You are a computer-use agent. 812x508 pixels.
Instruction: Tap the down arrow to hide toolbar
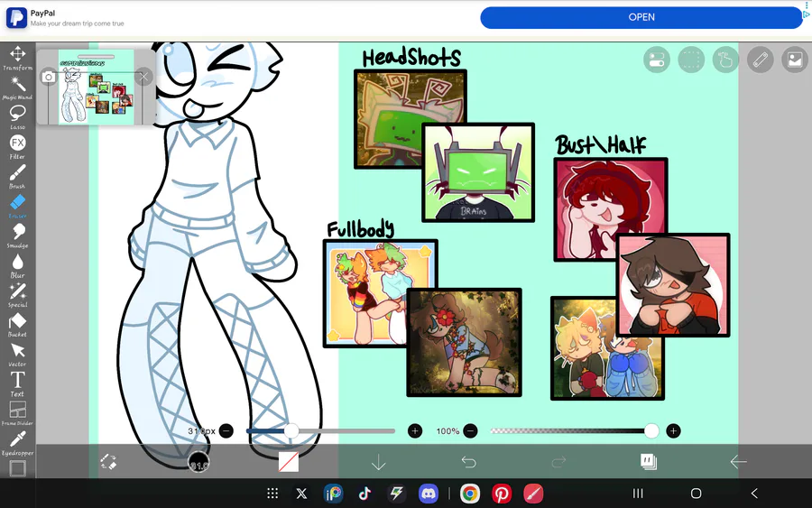coord(379,461)
